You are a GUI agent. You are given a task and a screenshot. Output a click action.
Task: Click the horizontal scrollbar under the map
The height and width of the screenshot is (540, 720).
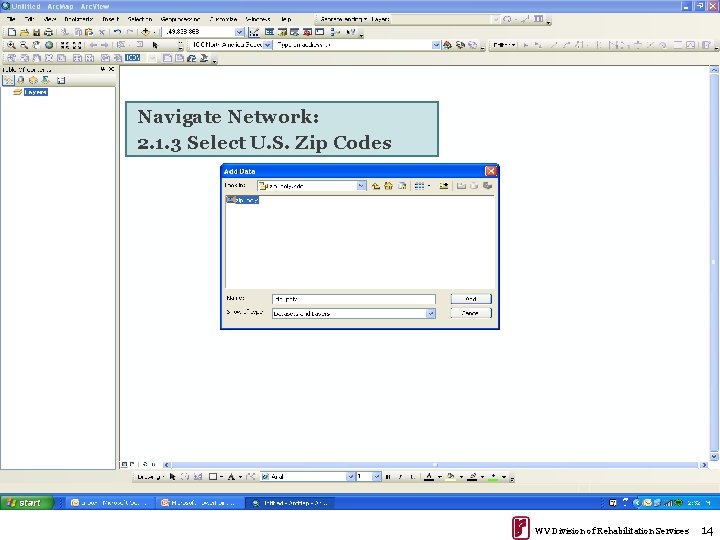[434, 465]
